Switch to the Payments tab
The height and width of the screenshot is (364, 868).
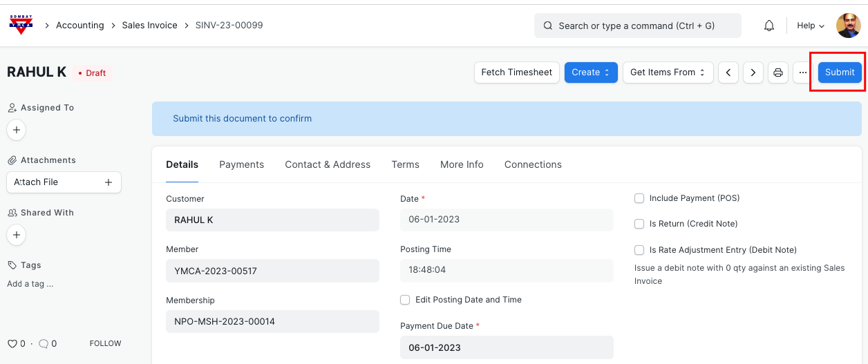coord(241,164)
